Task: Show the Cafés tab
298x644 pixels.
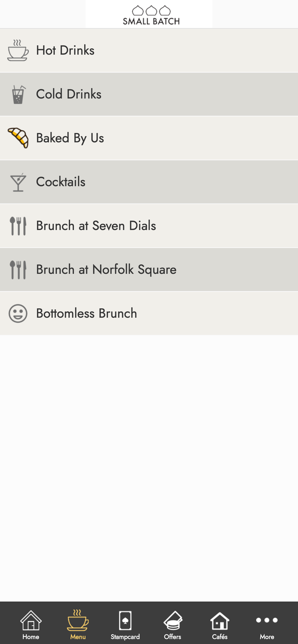Action: click(220, 625)
